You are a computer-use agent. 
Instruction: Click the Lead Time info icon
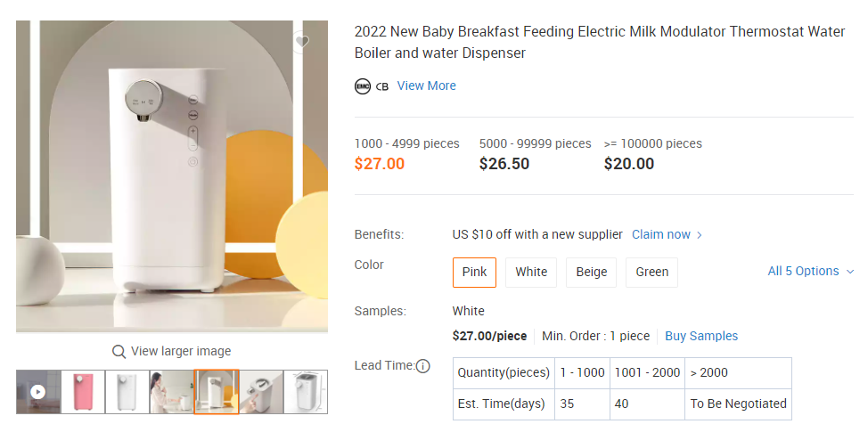[423, 366]
